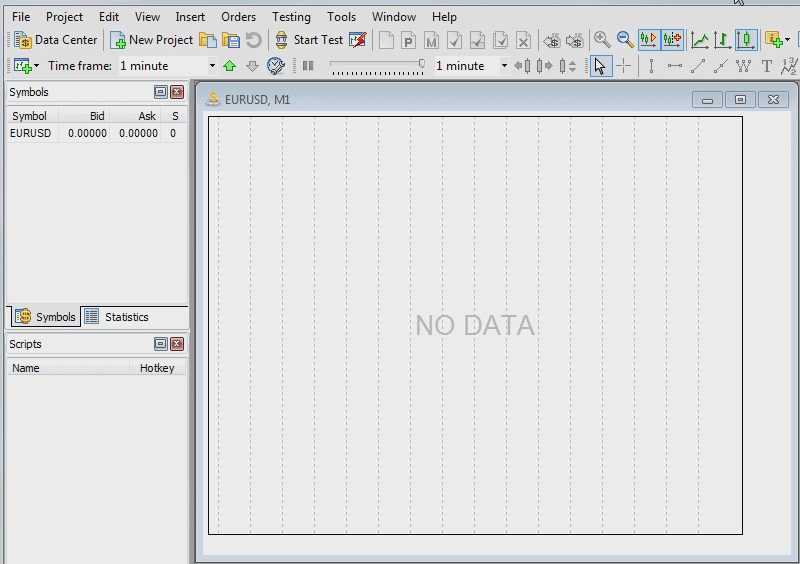This screenshot has height=564, width=800.
Task: Toggle chart shift (offset) mode
Action: 672,40
